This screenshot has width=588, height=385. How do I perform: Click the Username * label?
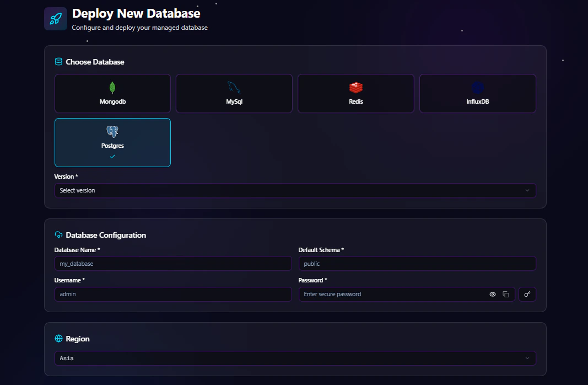[69, 280]
